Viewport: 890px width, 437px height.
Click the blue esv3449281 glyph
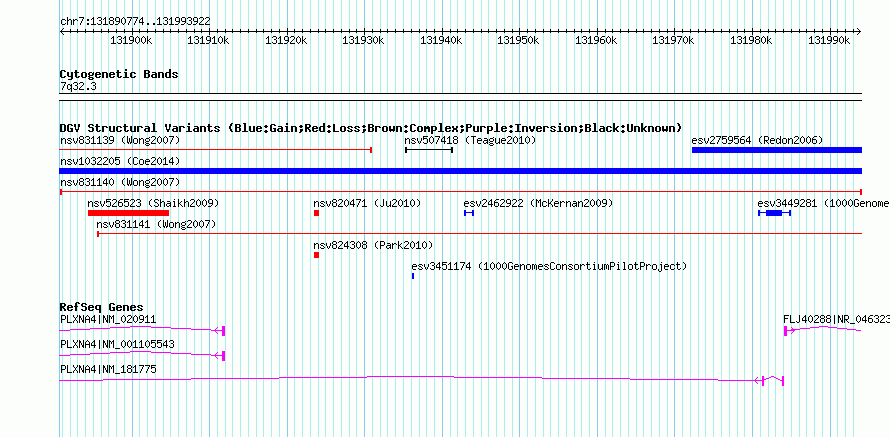(774, 213)
